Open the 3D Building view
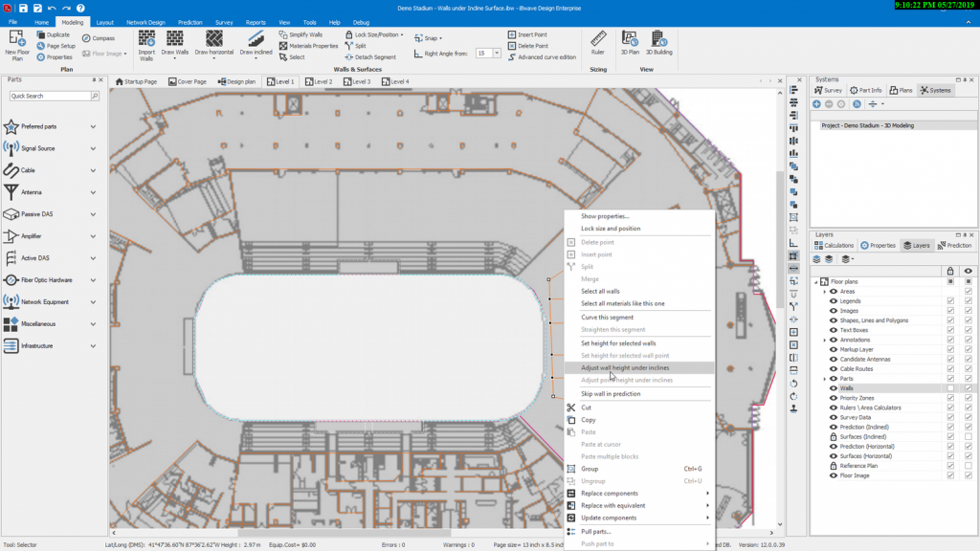The height and width of the screenshot is (551, 980). [658, 42]
